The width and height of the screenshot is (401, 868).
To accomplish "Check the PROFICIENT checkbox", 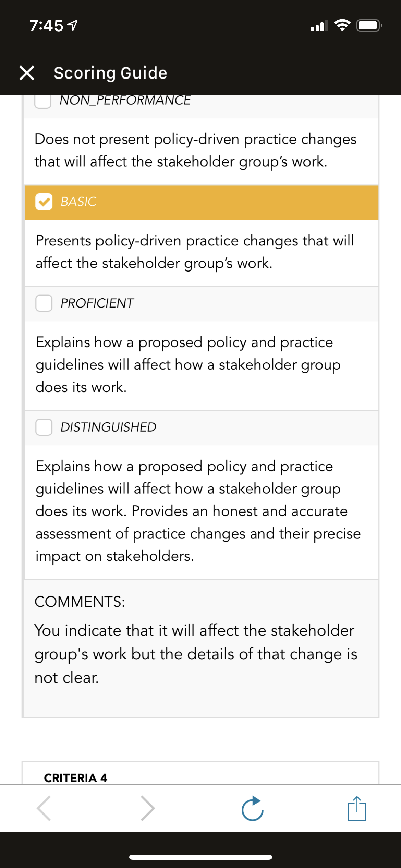I will pyautogui.click(x=44, y=303).
